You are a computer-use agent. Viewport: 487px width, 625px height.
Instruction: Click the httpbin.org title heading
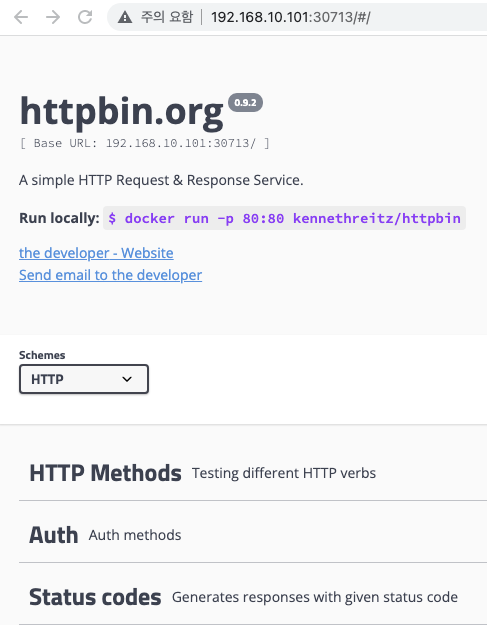122,112
